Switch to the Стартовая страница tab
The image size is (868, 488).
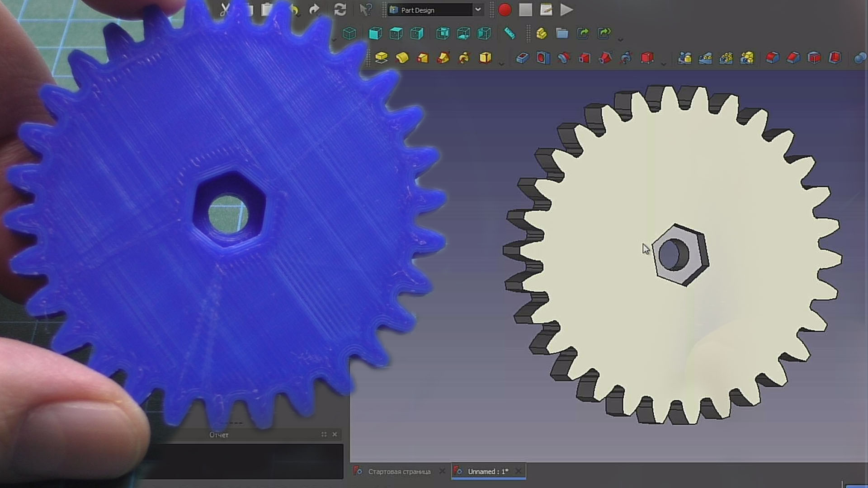click(399, 471)
